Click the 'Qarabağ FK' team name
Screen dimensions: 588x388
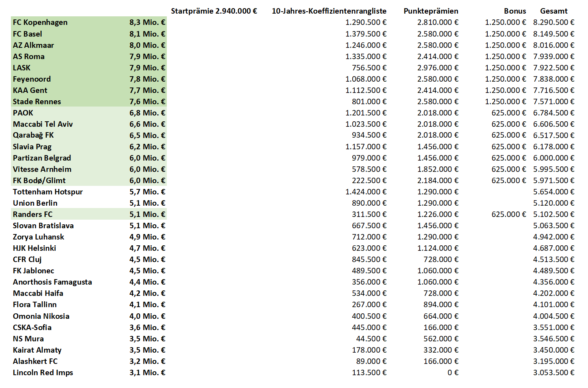33,135
